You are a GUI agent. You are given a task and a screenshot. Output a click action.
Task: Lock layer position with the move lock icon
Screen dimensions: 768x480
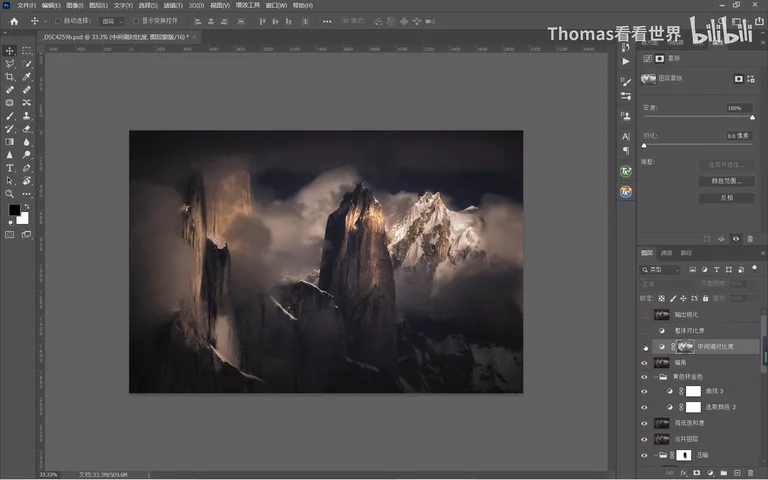683,298
